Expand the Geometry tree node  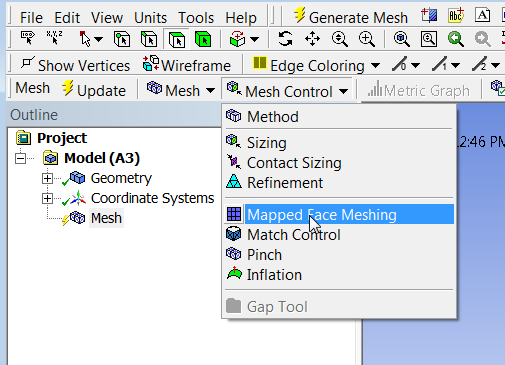point(47,178)
